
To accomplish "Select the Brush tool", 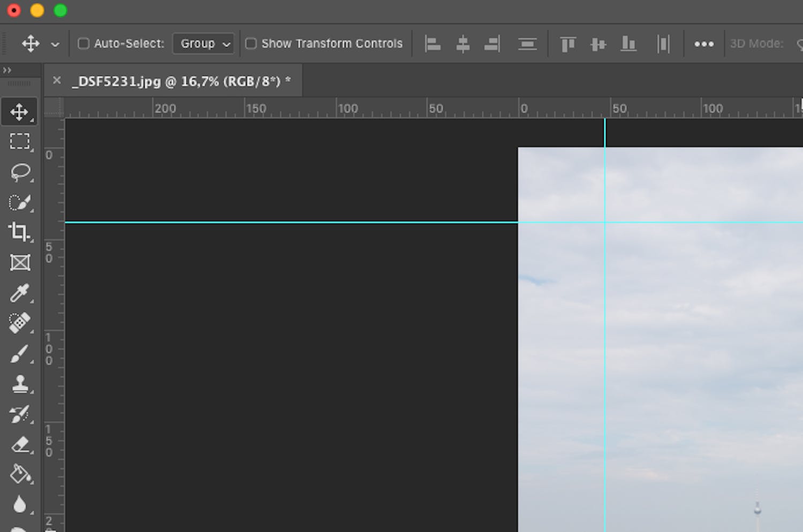I will 20,354.
